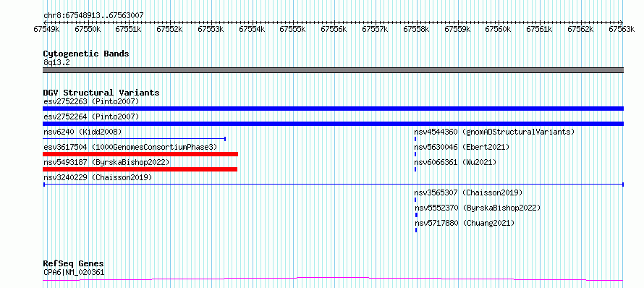Image resolution: width=644 pixels, height=288 pixels.
Task: Open nsv4544360 gnomADStructuralVariants entry
Action: (x=494, y=132)
